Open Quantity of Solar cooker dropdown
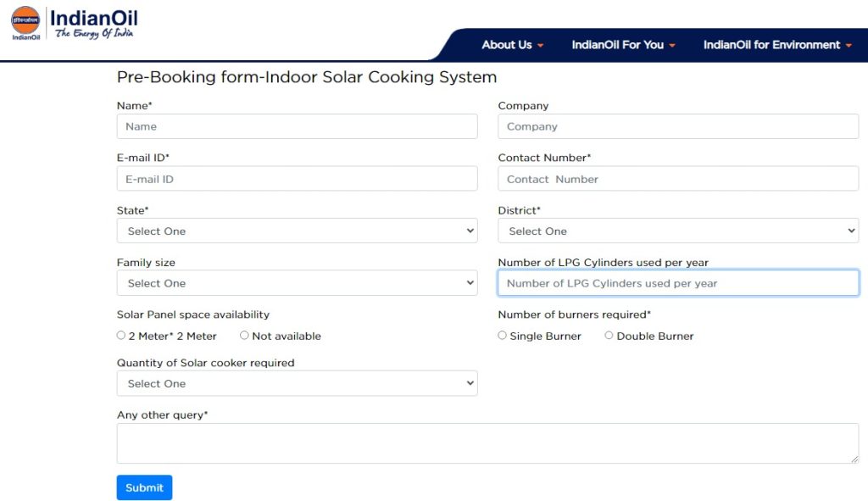This screenshot has height=501, width=868. click(297, 383)
